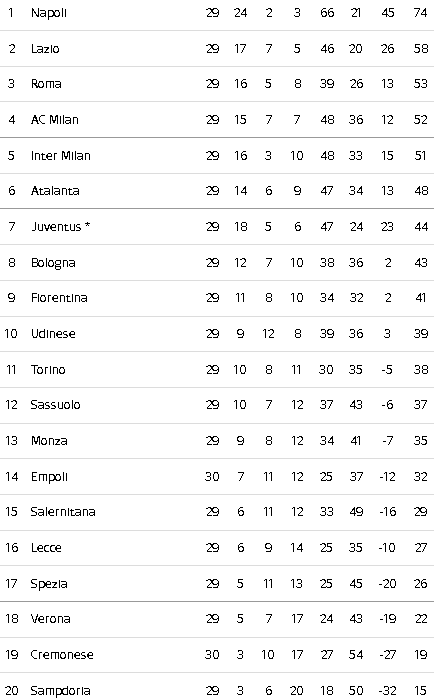Select the Lazio team name

click(x=45, y=48)
